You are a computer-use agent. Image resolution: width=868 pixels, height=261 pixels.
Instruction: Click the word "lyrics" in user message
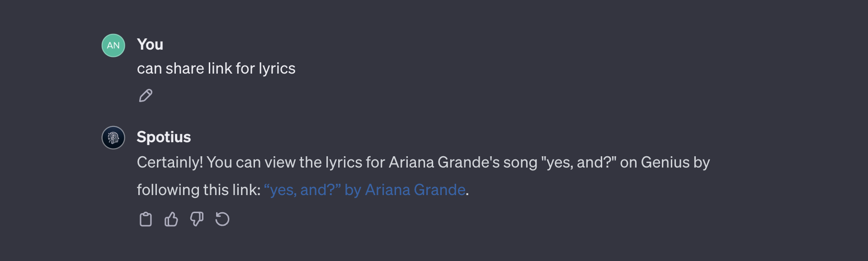277,69
